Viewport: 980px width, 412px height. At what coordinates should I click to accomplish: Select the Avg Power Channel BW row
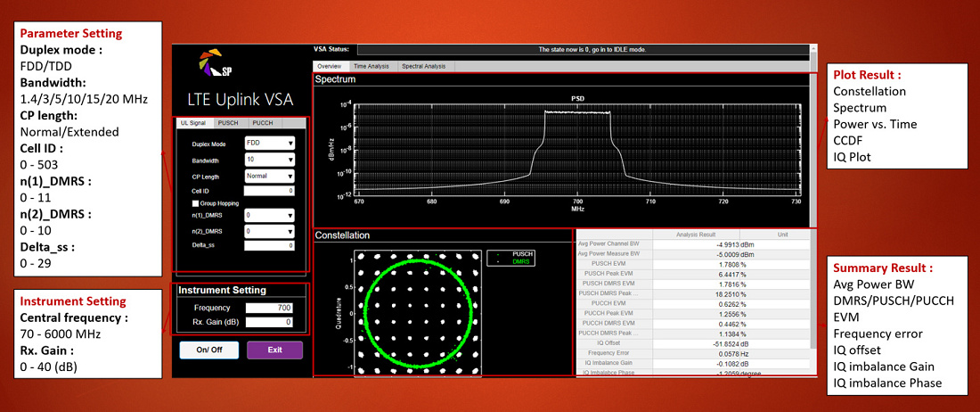(692, 245)
